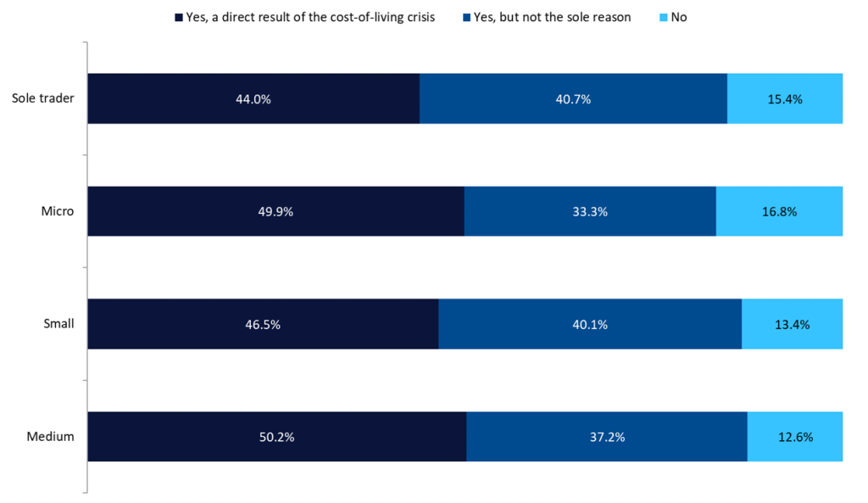Click the Small 46.5% bar segment
Image resolution: width=868 pixels, height=503 pixels.
[x=263, y=324]
